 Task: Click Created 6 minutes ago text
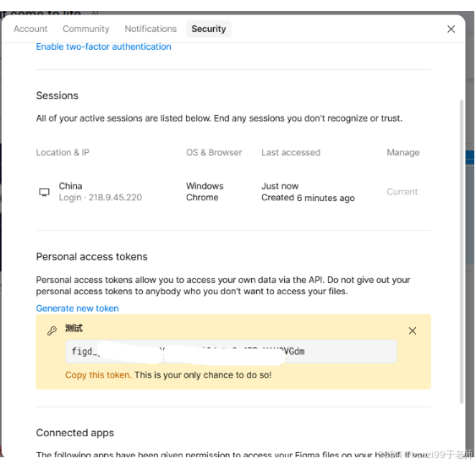[308, 198]
